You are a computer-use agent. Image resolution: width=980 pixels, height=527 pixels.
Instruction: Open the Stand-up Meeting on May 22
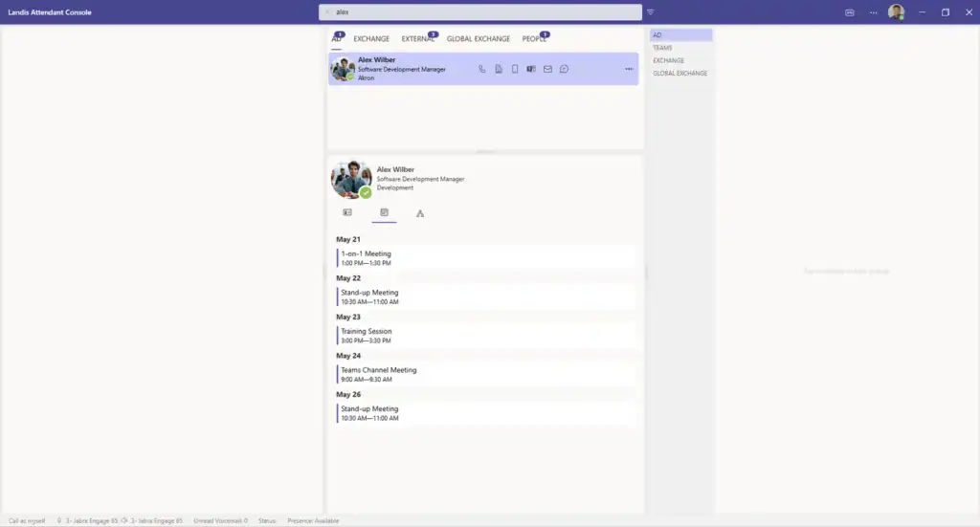(485, 296)
